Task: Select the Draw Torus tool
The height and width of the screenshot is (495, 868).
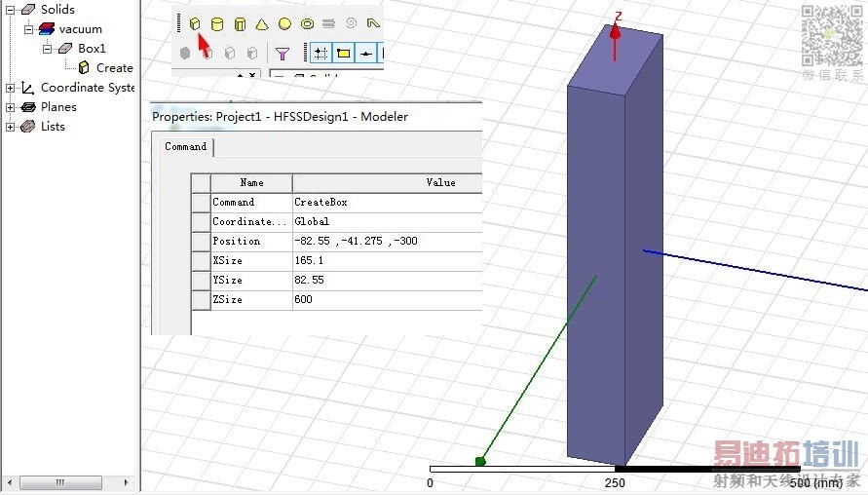Action: click(x=307, y=23)
